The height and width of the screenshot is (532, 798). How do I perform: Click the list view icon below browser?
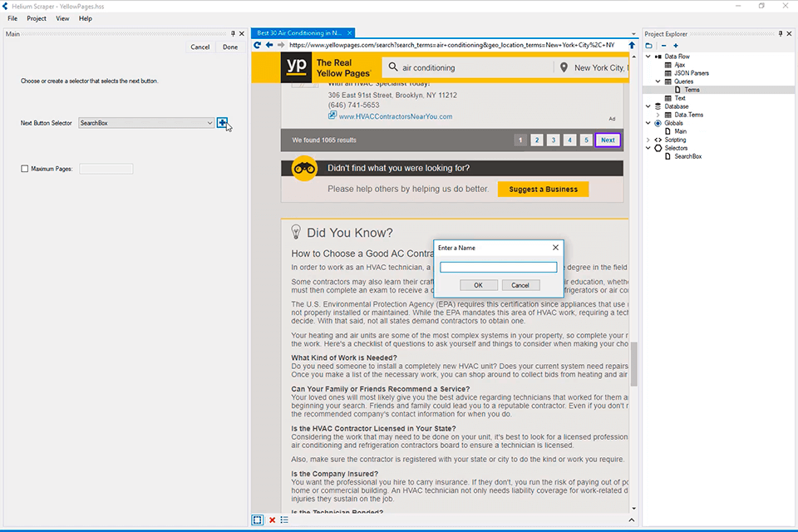284,520
